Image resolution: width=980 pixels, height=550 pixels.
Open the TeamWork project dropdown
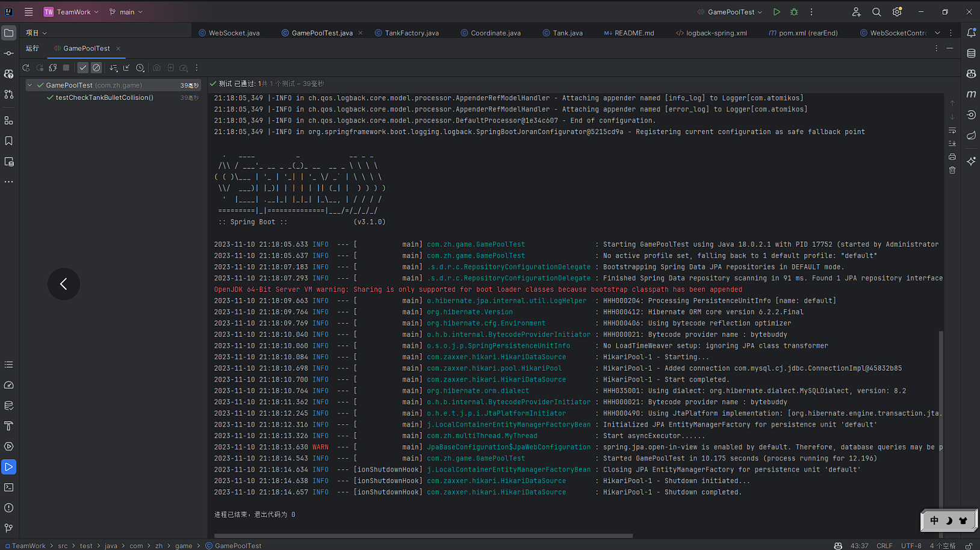pos(71,12)
